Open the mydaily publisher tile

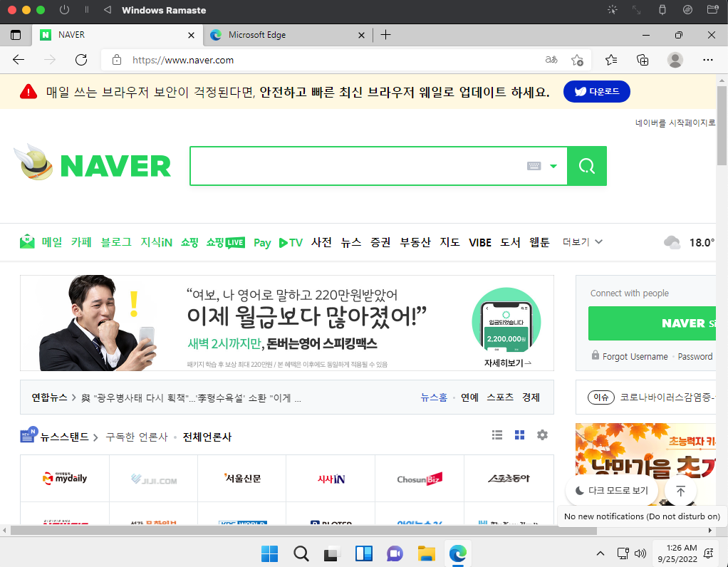(x=65, y=478)
